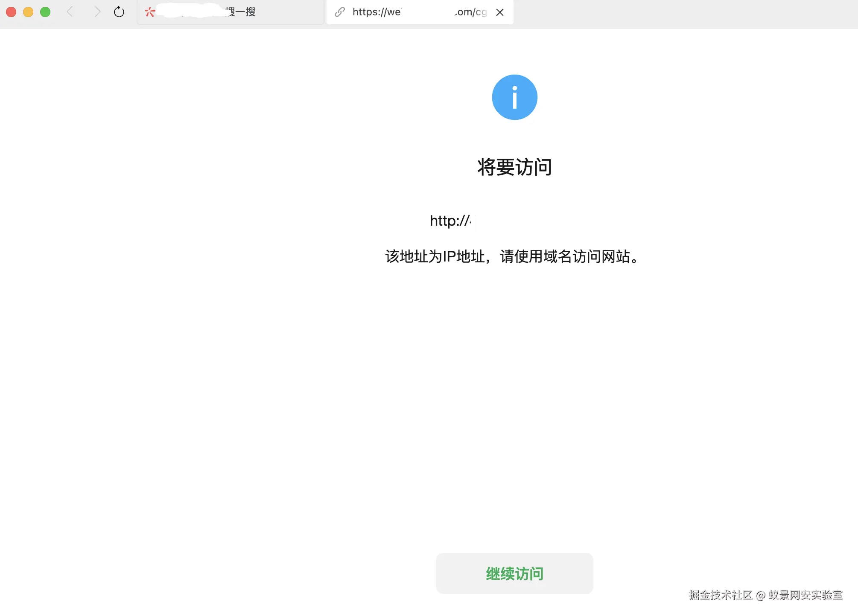Screen dimensions: 858x616
Task: Close the https://we tab with X
Action: point(500,12)
